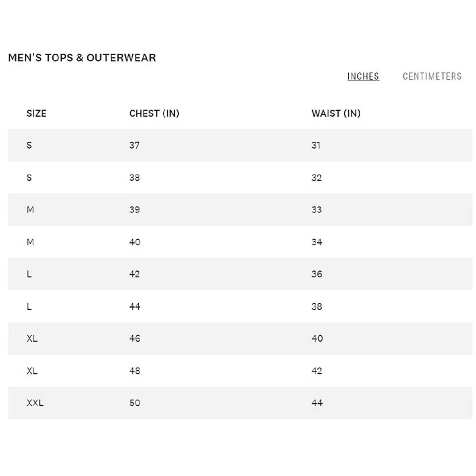
Task: Select the SIZE column header
Action: (x=36, y=113)
